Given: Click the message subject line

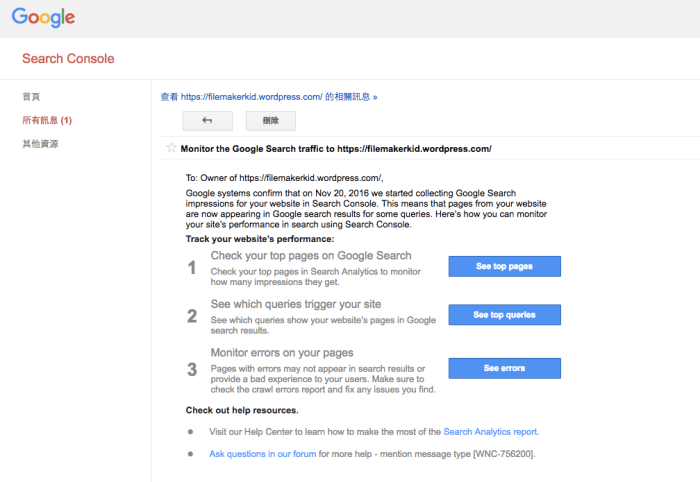Looking at the screenshot, I should (336, 148).
